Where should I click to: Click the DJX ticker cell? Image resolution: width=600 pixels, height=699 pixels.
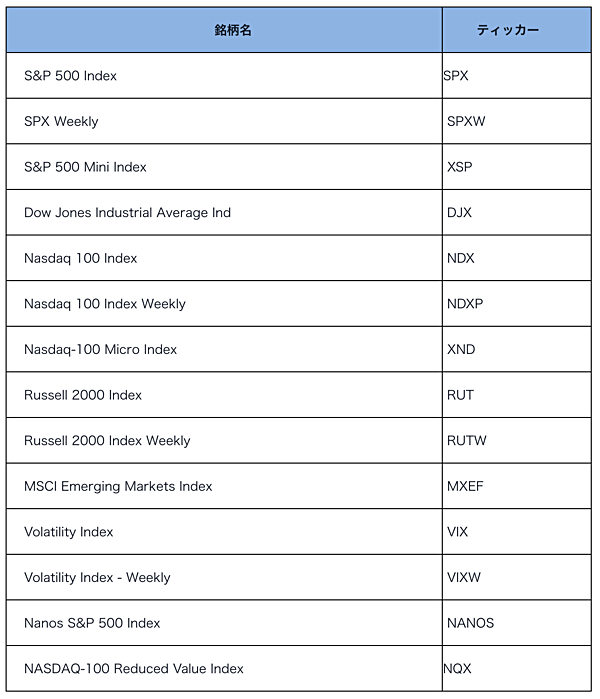tap(517, 213)
